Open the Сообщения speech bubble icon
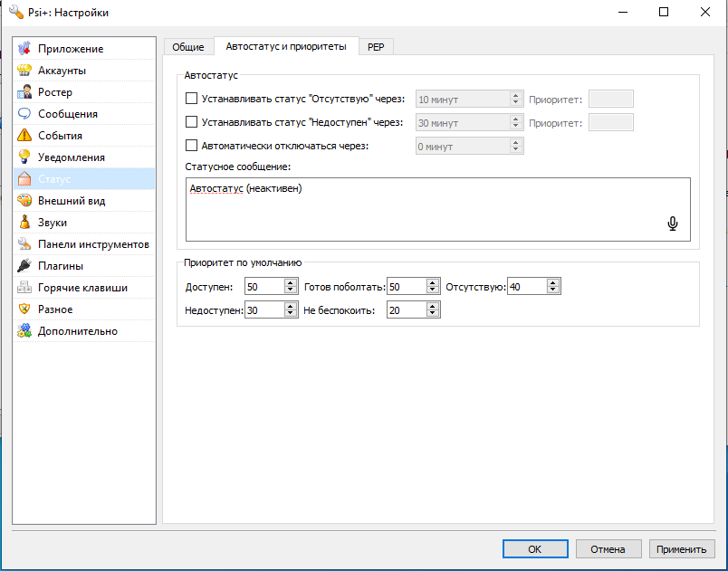The width and height of the screenshot is (728, 571). click(24, 114)
